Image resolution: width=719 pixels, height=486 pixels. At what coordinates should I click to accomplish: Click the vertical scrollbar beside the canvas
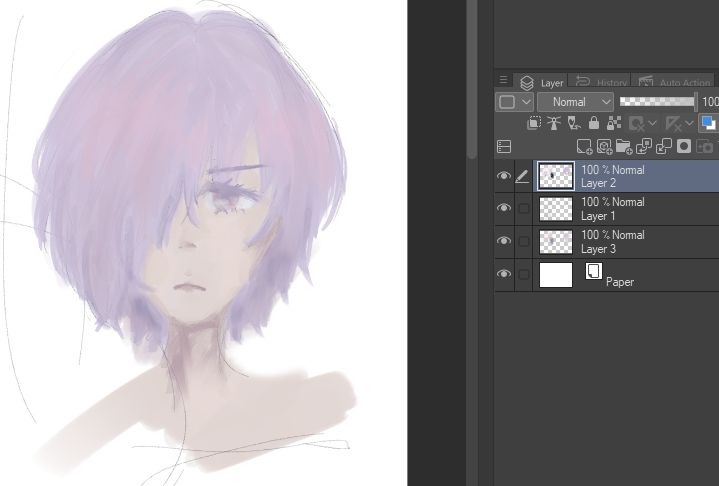tap(472, 79)
